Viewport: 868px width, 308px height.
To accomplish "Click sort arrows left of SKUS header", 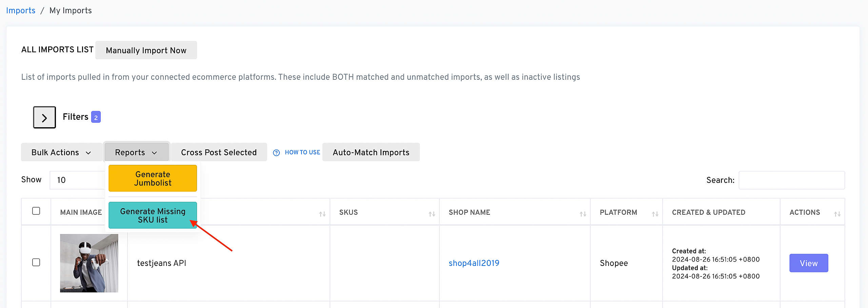I will [322, 214].
